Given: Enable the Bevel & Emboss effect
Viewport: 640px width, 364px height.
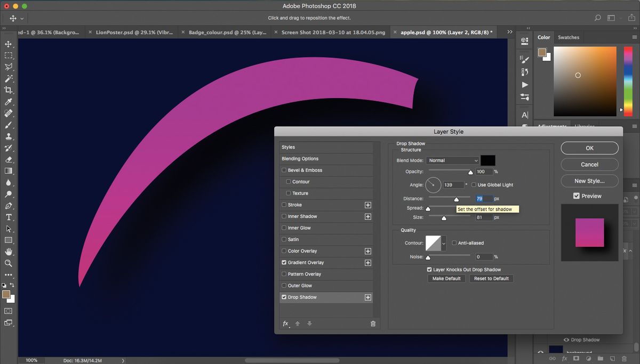Looking at the screenshot, I should tap(283, 170).
